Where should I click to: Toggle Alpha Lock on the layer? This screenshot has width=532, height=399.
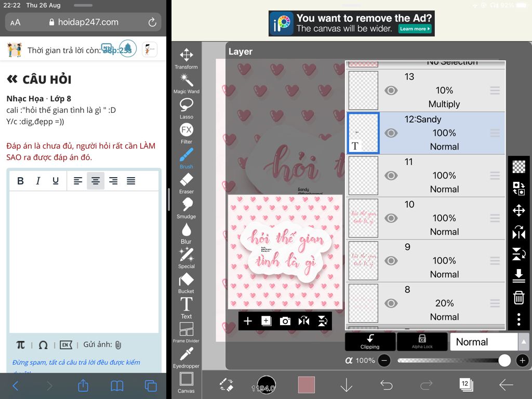[x=422, y=342]
